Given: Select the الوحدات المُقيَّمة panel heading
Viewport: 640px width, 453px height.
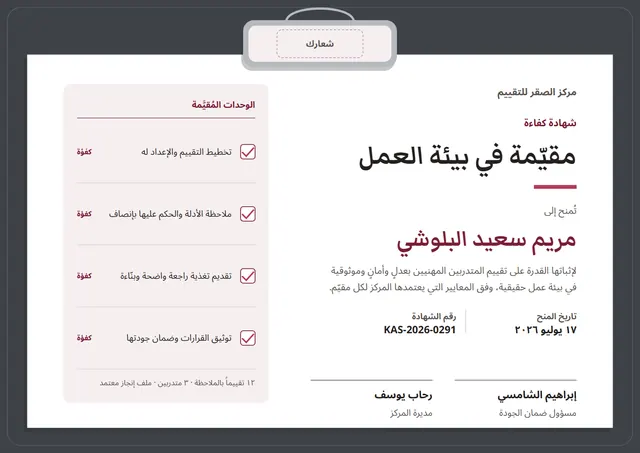Looking at the screenshot, I should coord(223,105).
